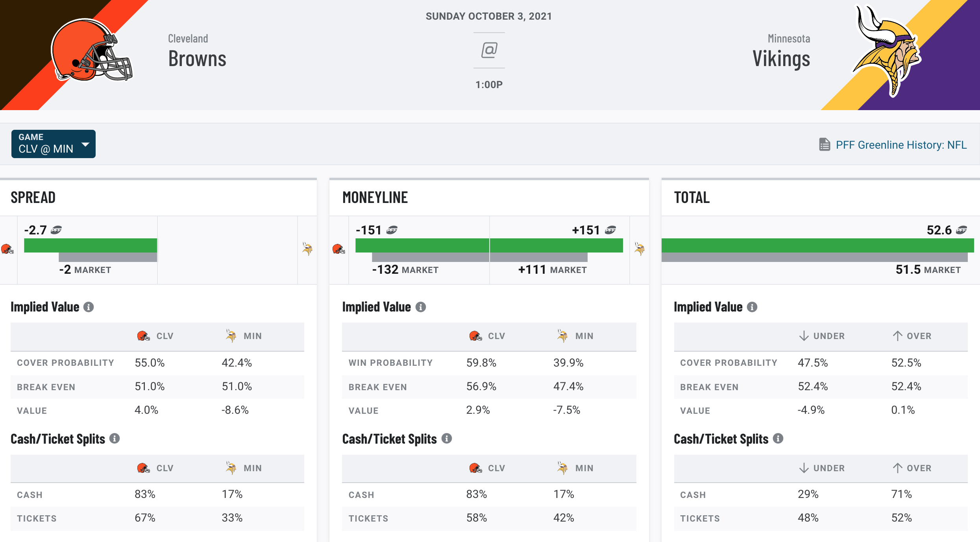Click PFF football icon next to -151 moneyline

click(x=392, y=230)
